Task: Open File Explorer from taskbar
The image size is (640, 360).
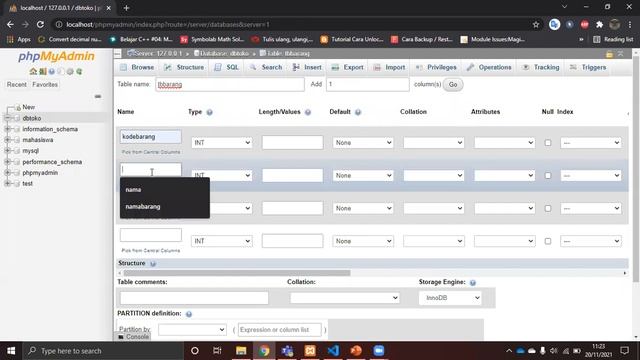Action: (241, 351)
